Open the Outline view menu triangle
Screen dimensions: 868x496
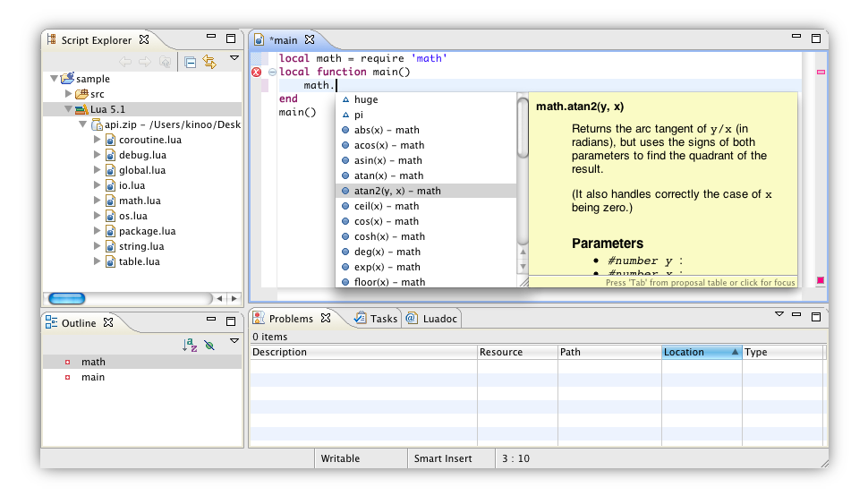tap(234, 341)
